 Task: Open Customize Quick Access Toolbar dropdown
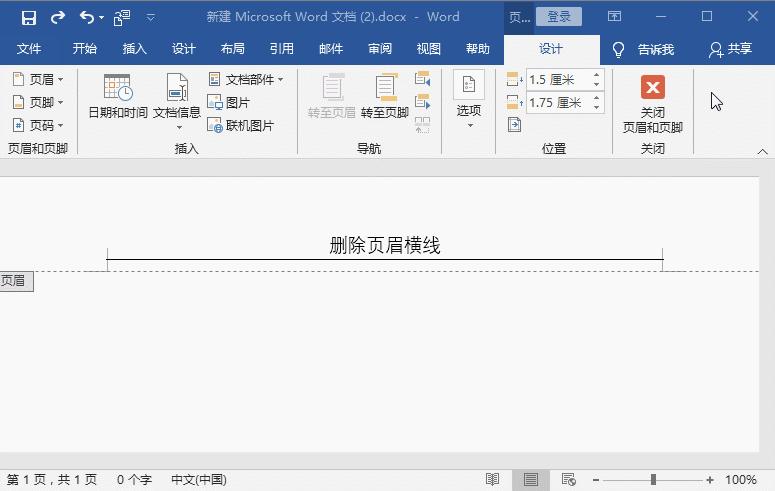151,18
